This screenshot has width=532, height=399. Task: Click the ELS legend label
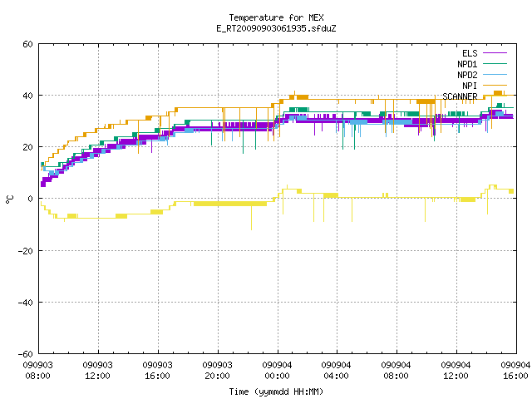coord(470,53)
